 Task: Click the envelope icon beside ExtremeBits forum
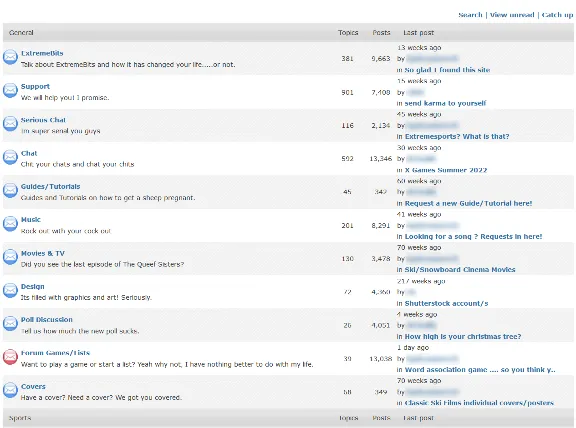[10, 57]
